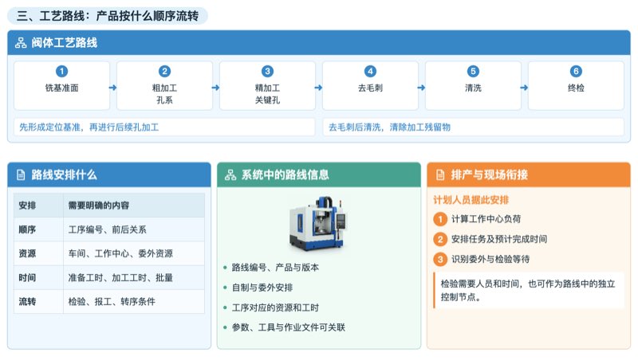Click the hierarchy icon beside 系统中的路线信息
The height and width of the screenshot is (364, 638).
(x=230, y=174)
